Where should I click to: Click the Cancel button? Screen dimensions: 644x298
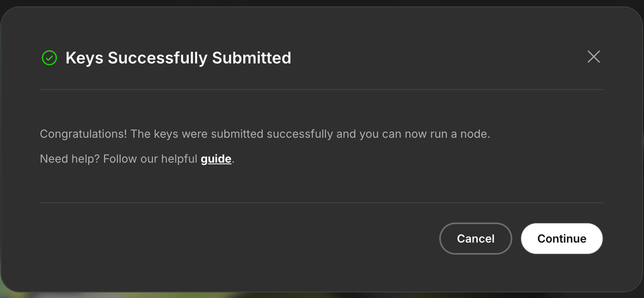click(x=475, y=238)
